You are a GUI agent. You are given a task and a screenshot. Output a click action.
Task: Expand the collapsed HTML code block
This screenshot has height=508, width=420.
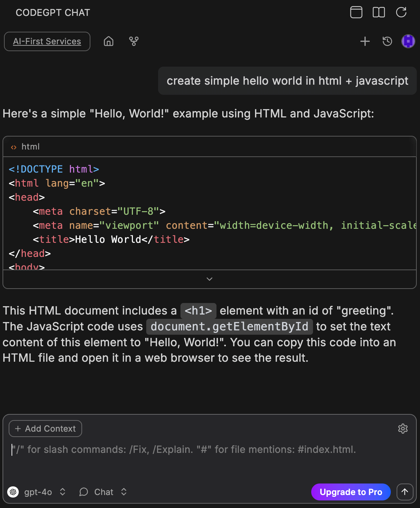[209, 279]
